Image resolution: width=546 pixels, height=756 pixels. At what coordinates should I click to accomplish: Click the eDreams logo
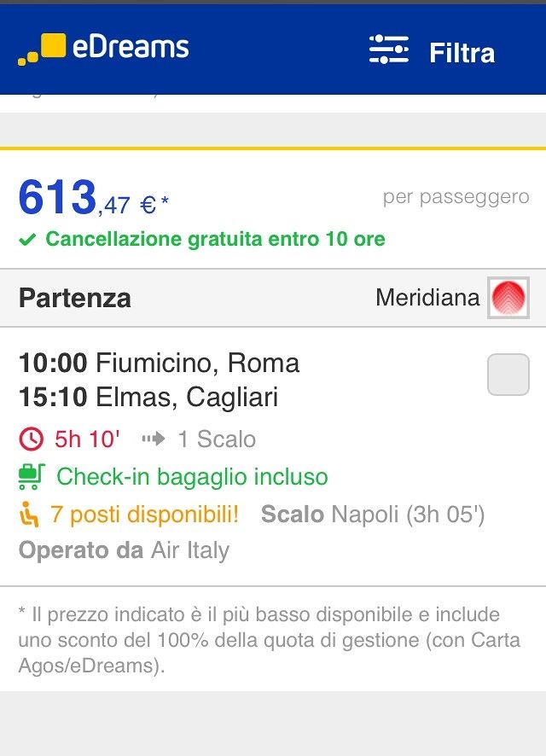tap(103, 49)
